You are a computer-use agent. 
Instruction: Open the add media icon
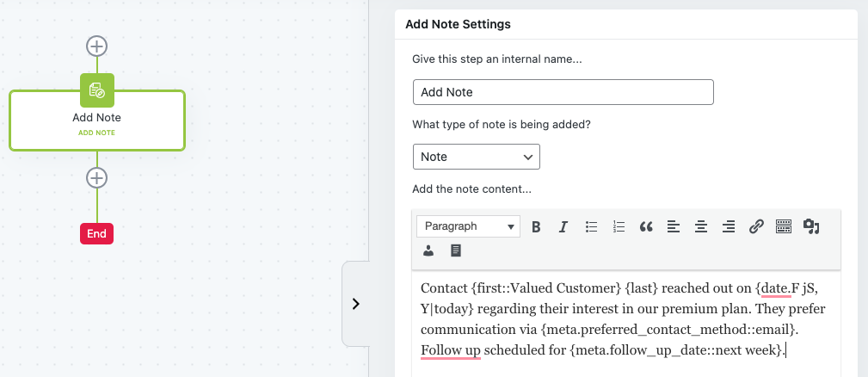coord(811,226)
